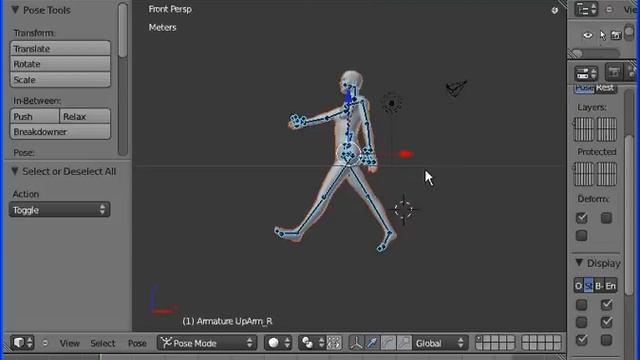Click the Push in-between button

pos(35,116)
